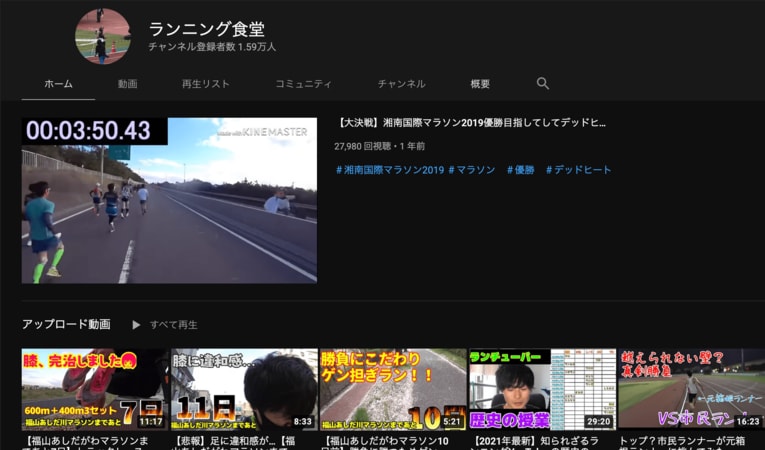The image size is (765, 450).
Task: Click the channel search magnifier icon
Action: click(x=543, y=83)
